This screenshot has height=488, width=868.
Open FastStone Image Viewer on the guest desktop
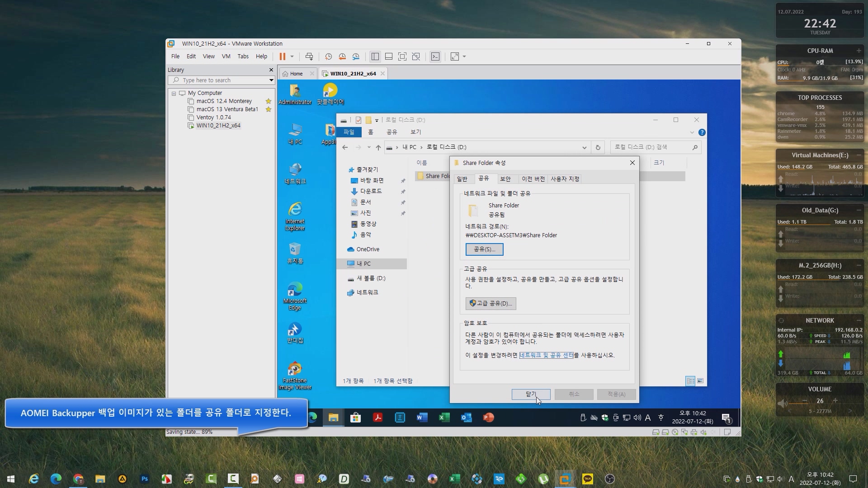click(295, 375)
